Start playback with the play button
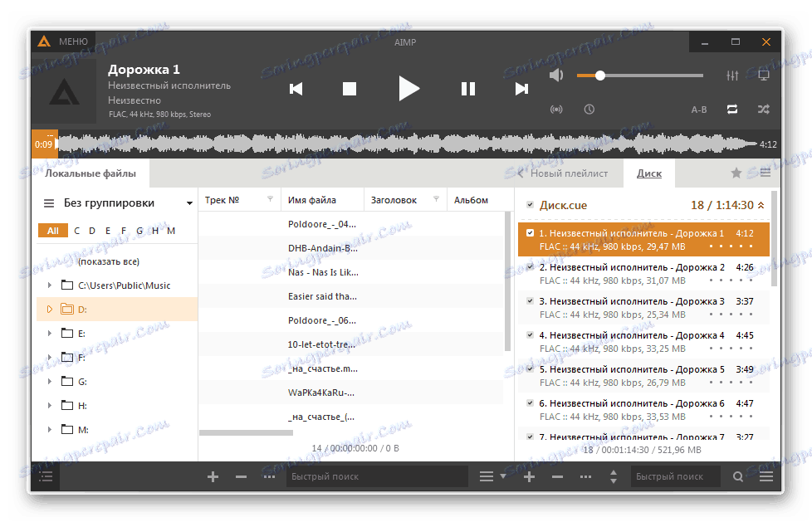 coord(408,89)
